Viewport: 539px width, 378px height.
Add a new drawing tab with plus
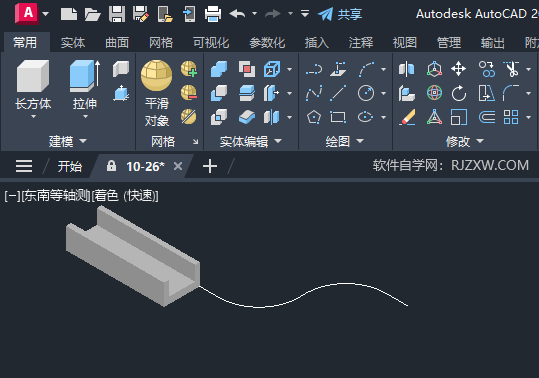(x=210, y=166)
